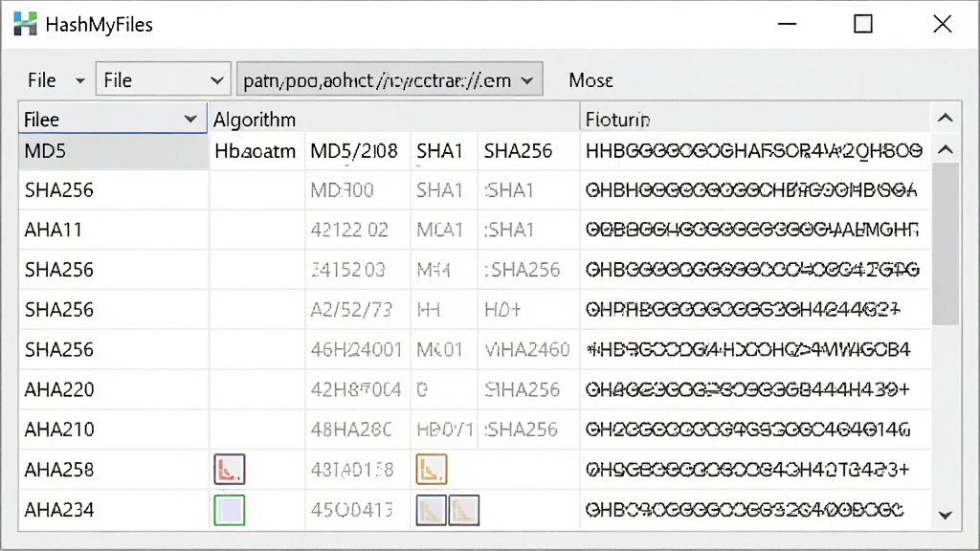The image size is (980, 551).
Task: Click the File menu label
Action: click(x=42, y=80)
